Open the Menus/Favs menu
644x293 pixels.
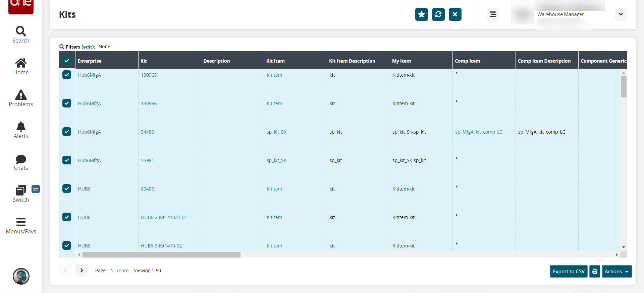[21, 226]
